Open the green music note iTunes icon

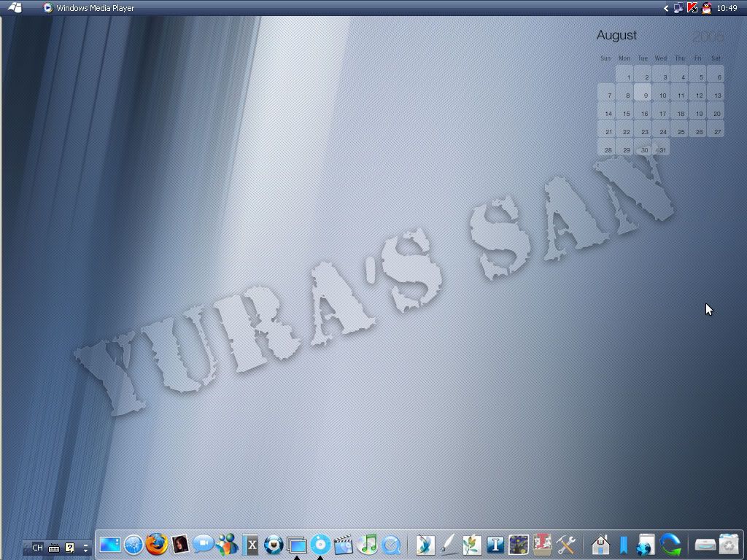point(368,544)
